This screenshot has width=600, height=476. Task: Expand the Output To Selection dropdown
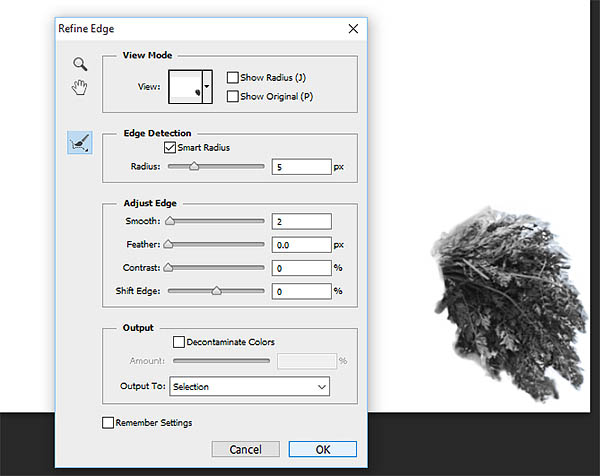[x=249, y=386]
